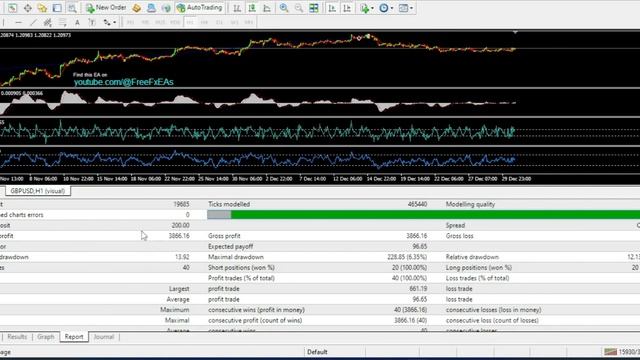The width and height of the screenshot is (640, 360).
Task: Click the Spread label
Action: click(455, 225)
